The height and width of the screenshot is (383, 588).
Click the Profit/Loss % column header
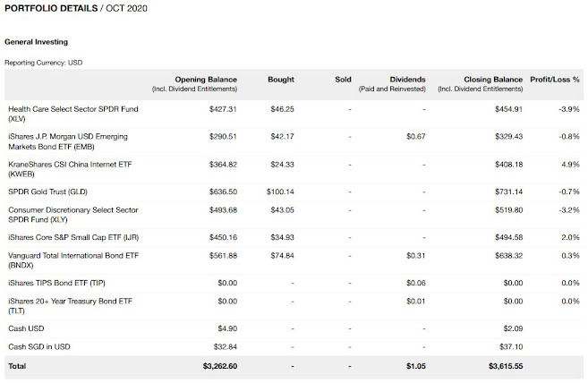pos(555,80)
